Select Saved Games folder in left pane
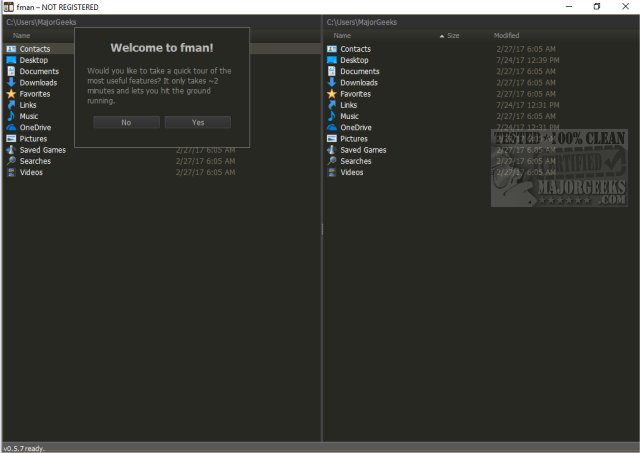The image size is (640, 453). [x=43, y=150]
